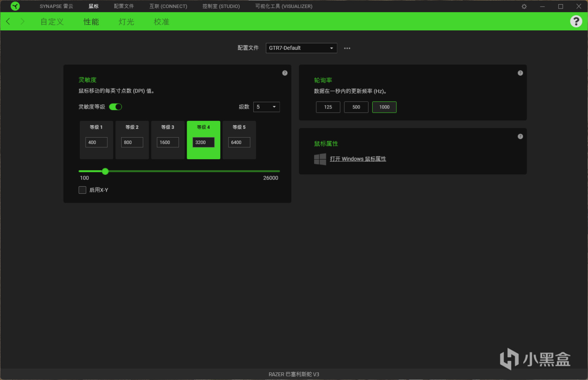This screenshot has height=380, width=588.
Task: Open the 互联 (CONNECT) tab
Action: click(x=168, y=6)
